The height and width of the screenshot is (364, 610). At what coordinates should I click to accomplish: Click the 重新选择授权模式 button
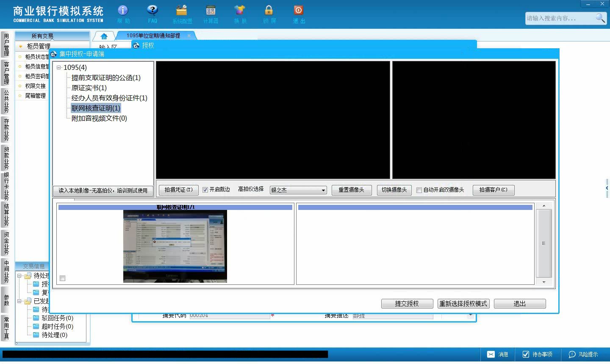[x=463, y=303]
